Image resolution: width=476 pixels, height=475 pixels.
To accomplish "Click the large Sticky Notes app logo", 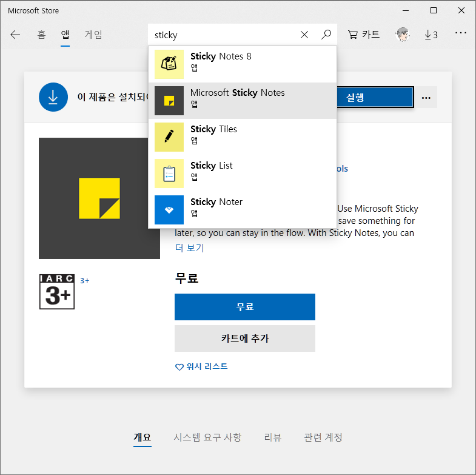I will pos(99,198).
